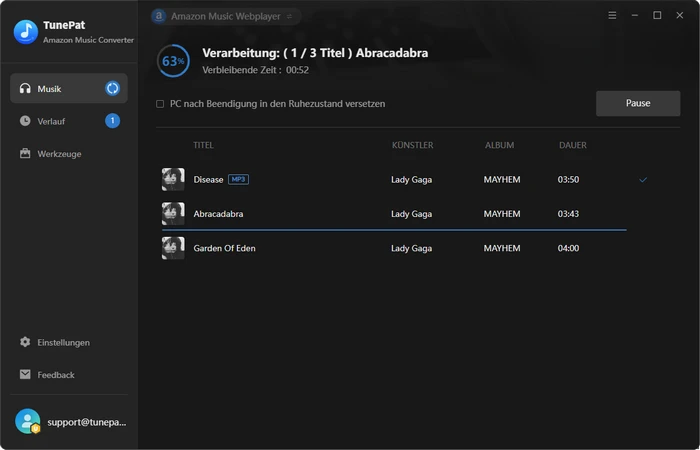Click the TunePat music note logo
This screenshot has width=700, height=450.
click(x=26, y=32)
